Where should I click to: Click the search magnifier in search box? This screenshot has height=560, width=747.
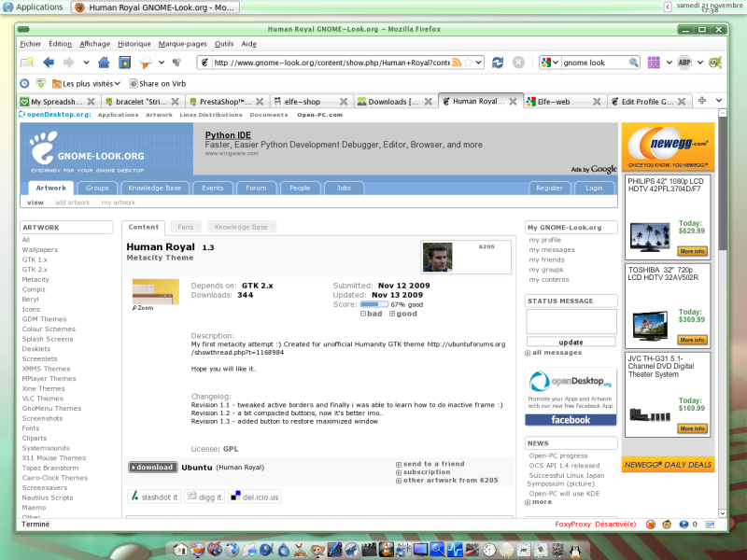(633, 63)
